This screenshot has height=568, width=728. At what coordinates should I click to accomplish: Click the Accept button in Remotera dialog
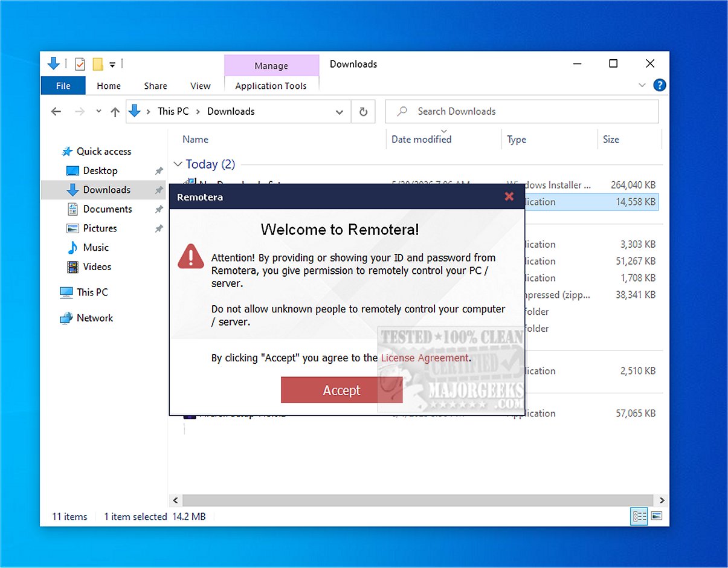click(x=341, y=390)
